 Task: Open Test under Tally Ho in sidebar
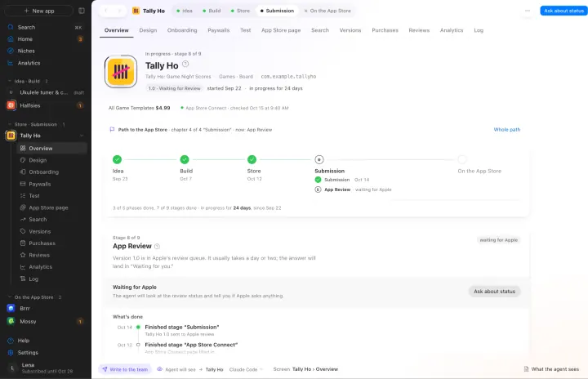(x=52, y=196)
